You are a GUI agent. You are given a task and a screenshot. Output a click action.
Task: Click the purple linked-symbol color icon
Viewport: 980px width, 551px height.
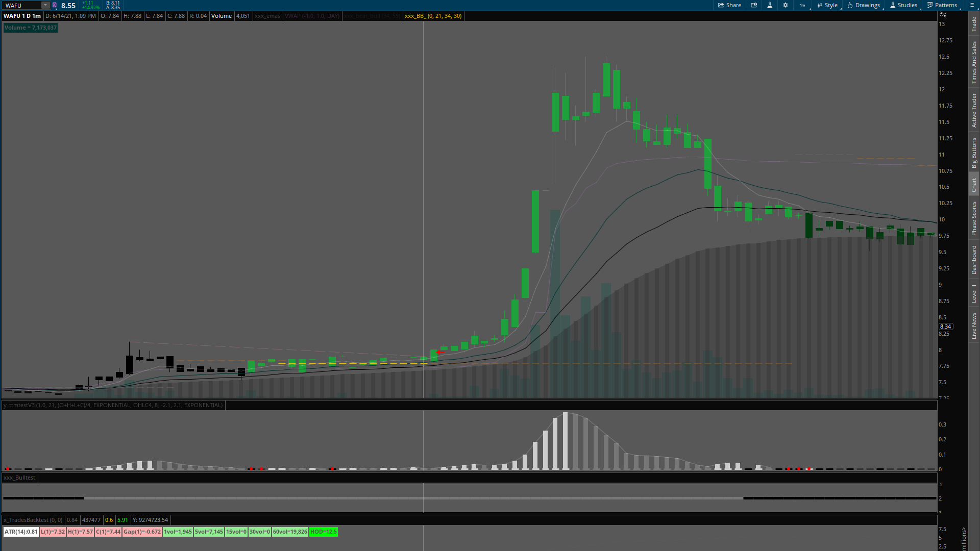point(55,5)
